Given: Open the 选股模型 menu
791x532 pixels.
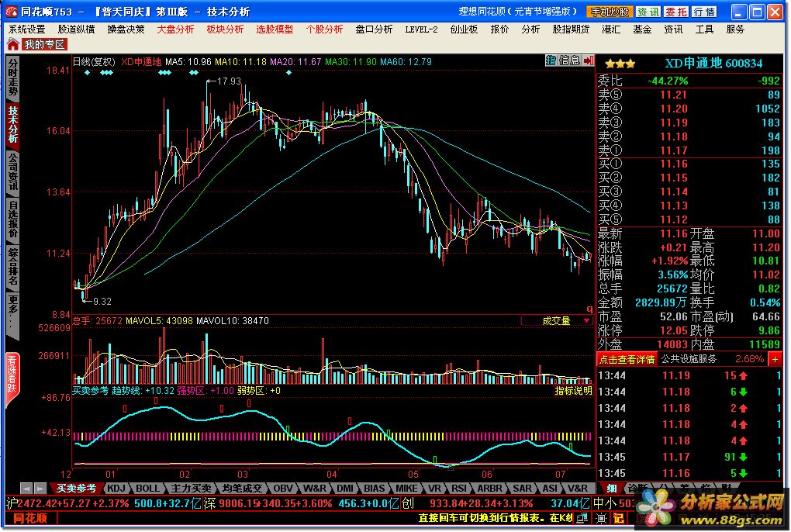Looking at the screenshot, I should pos(275,29).
